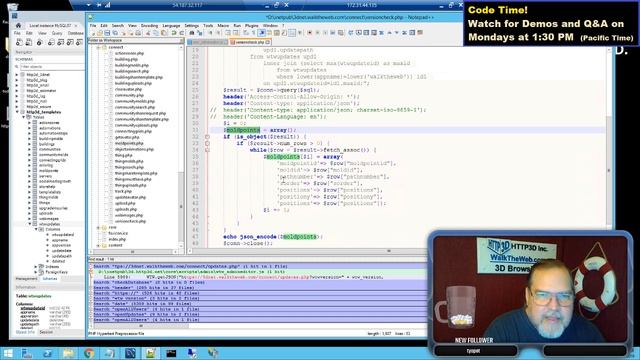Click the Start Recording macro icon
This screenshot has height=360, width=640.
[x=309, y=33]
